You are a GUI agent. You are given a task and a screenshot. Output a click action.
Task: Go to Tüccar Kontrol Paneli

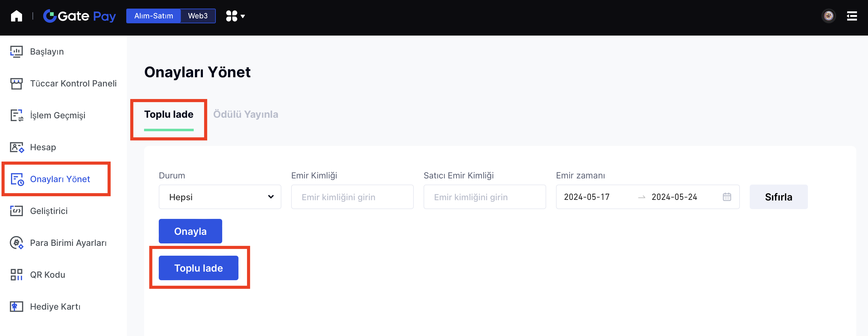pyautogui.click(x=73, y=84)
